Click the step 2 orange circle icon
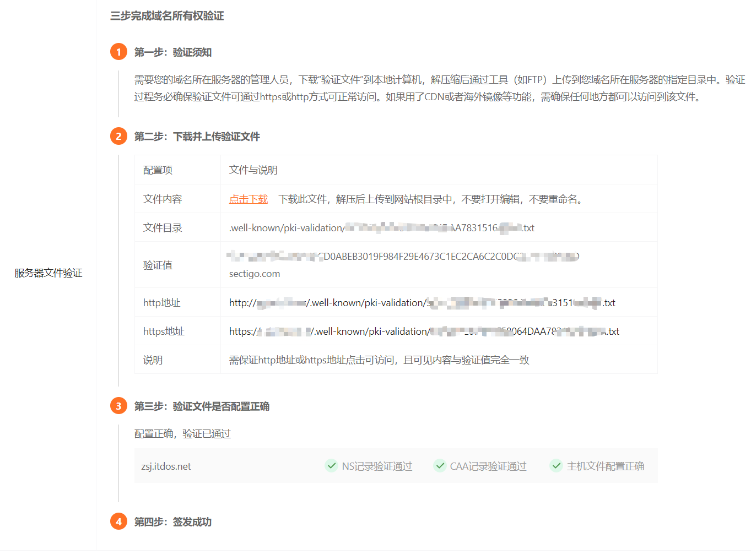The height and width of the screenshot is (560, 751). pos(118,137)
